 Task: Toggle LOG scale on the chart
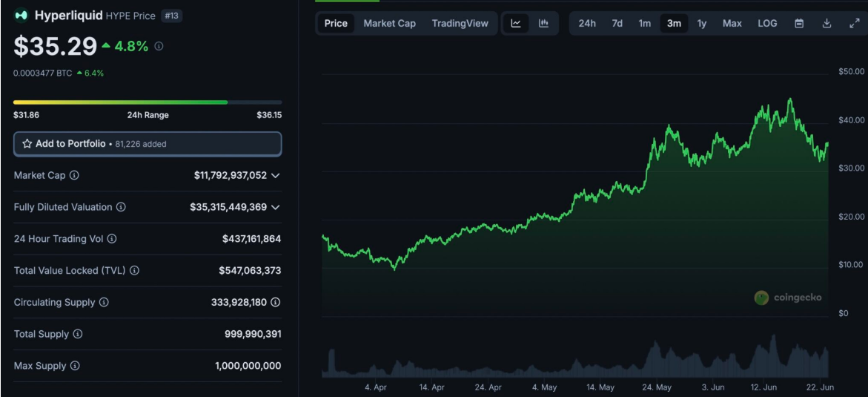pyautogui.click(x=767, y=23)
